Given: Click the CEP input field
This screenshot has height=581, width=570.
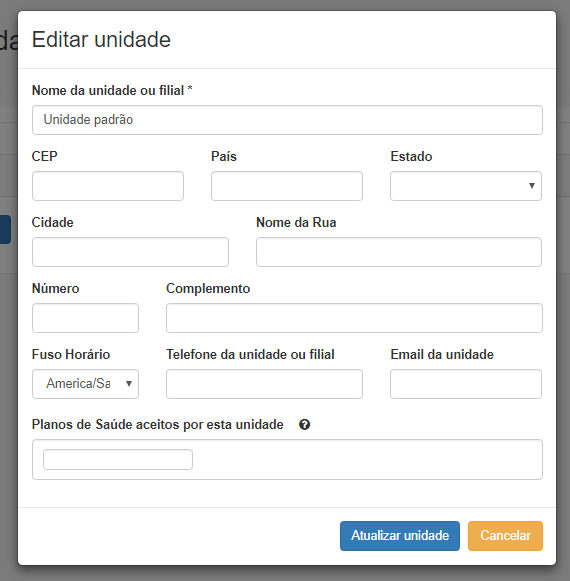Looking at the screenshot, I should point(108,186).
